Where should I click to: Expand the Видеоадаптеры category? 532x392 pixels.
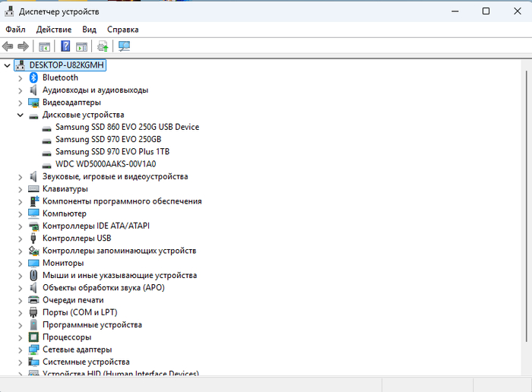tap(21, 103)
